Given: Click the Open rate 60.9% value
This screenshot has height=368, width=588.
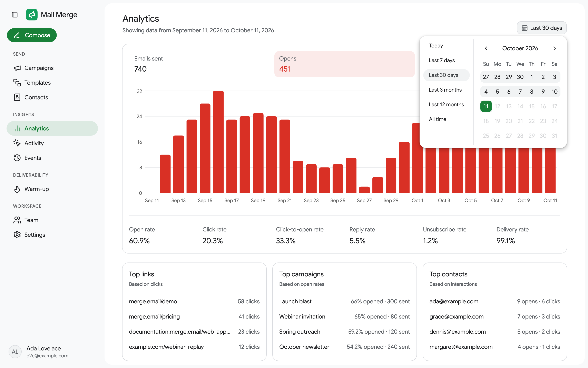Looking at the screenshot, I should (x=139, y=241).
